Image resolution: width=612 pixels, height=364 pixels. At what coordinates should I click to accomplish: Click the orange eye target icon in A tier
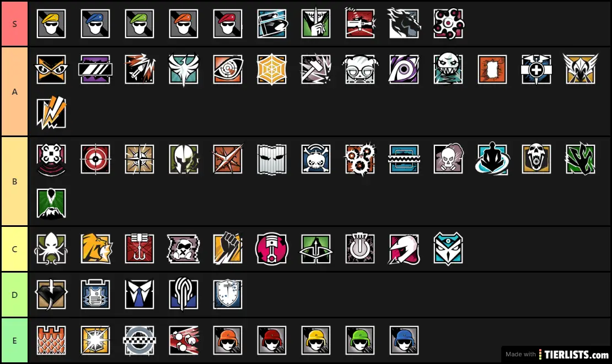[228, 69]
